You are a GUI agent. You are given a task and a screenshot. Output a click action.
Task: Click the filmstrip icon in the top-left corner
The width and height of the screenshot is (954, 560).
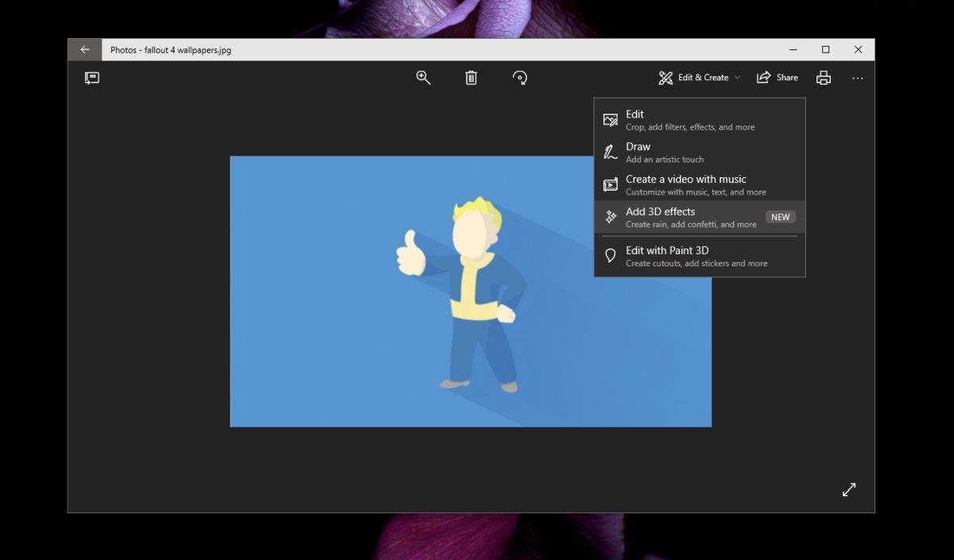tap(91, 77)
